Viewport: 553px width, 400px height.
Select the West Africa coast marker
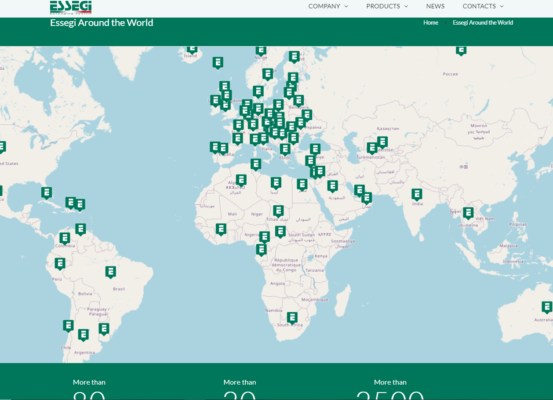coord(221,229)
